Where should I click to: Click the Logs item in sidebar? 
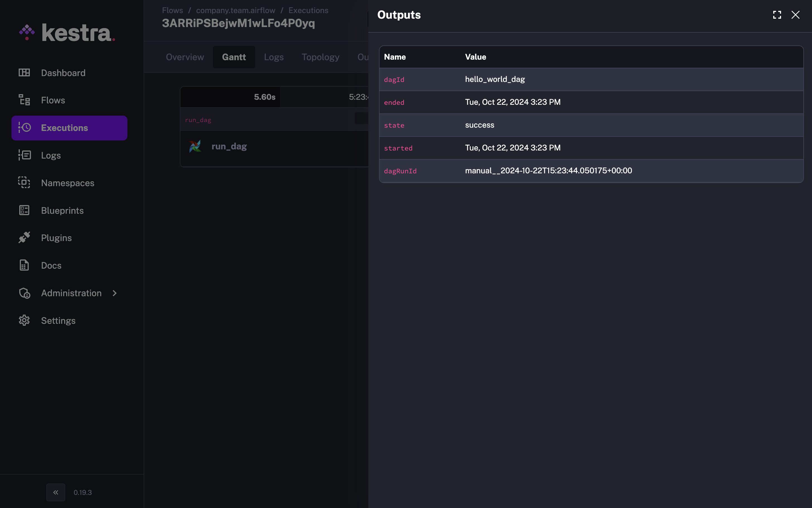51,155
